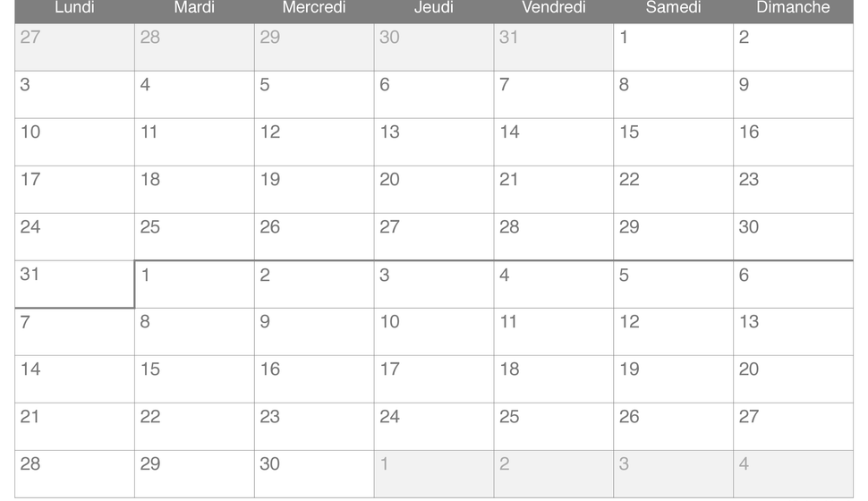Screen dimensions: 868x501
Task: Click the Vendredi column header
Action: pos(554,8)
